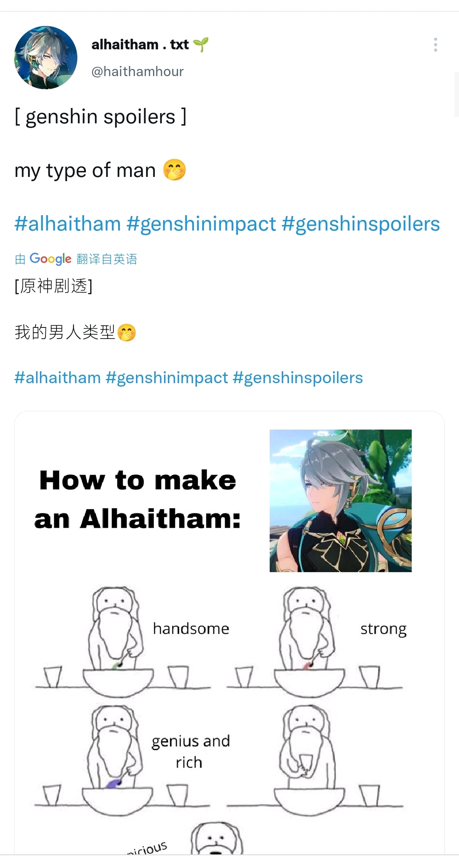
Task: Tap the Alhaitham character image in meme
Action: pos(340,501)
